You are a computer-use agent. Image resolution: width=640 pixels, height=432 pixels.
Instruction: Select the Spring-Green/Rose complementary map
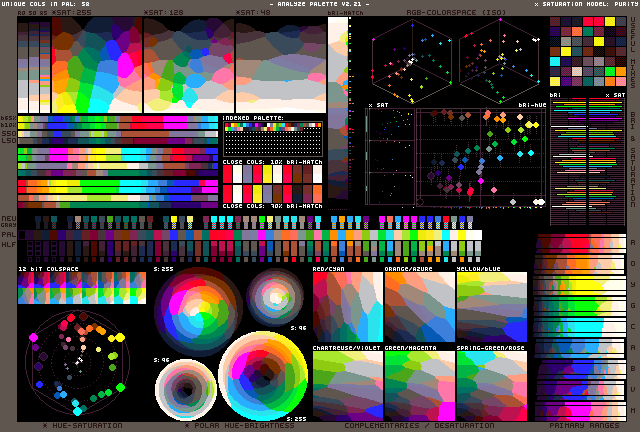coord(491,385)
